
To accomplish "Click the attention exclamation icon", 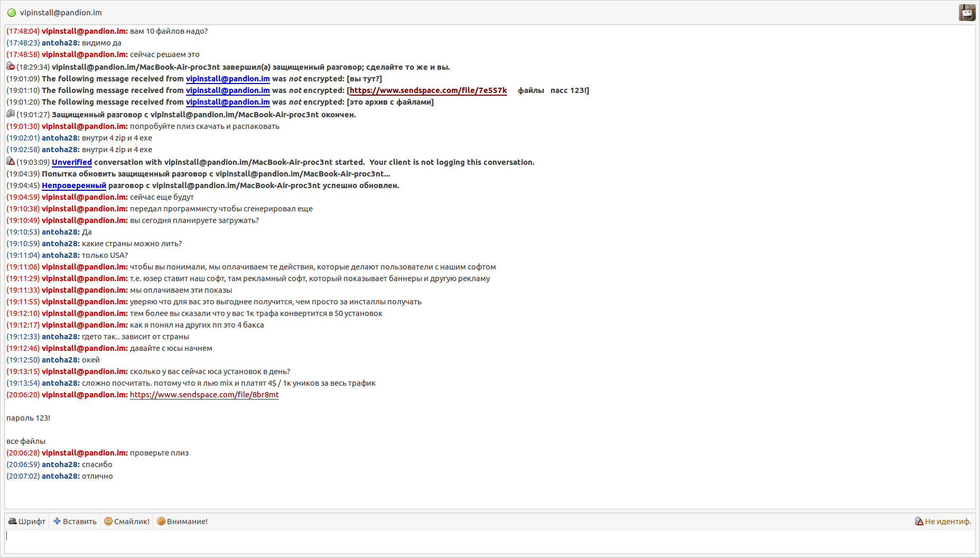I will pyautogui.click(x=161, y=521).
